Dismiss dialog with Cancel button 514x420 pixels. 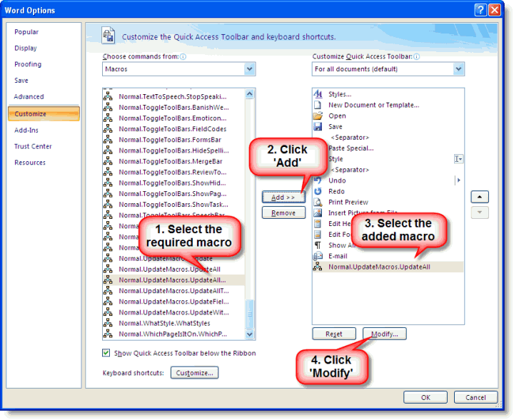[x=475, y=397]
